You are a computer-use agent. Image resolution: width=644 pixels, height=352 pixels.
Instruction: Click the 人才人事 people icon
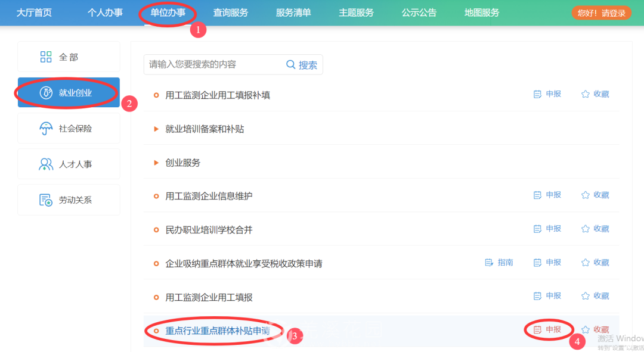pyautogui.click(x=46, y=164)
